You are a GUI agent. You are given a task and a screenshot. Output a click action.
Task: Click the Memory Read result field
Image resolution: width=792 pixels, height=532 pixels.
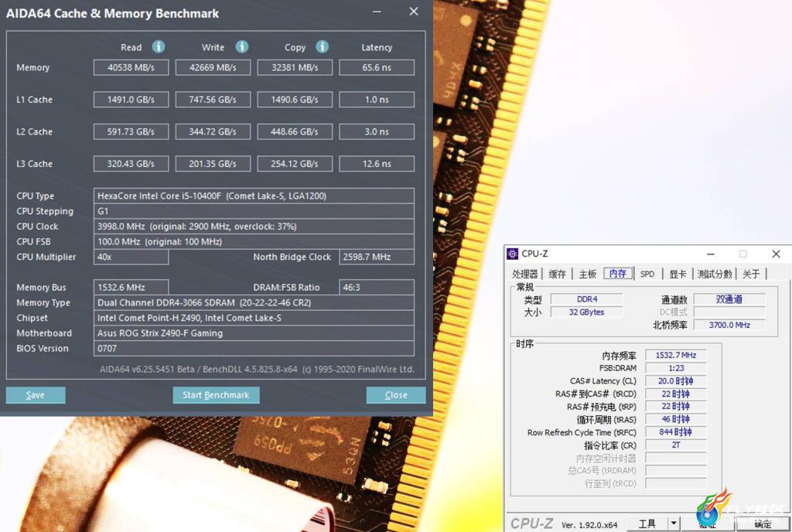pos(131,67)
